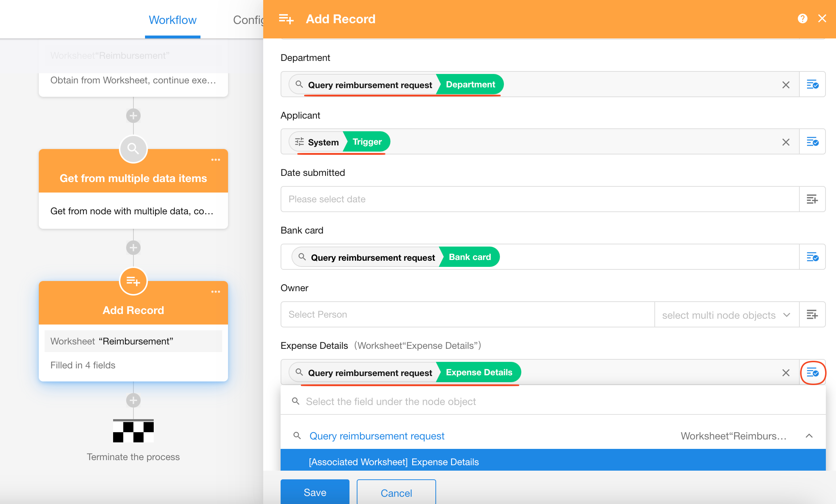Image resolution: width=836 pixels, height=504 pixels.
Task: Collapse the Query reimbursement request node list
Action: pyautogui.click(x=809, y=436)
